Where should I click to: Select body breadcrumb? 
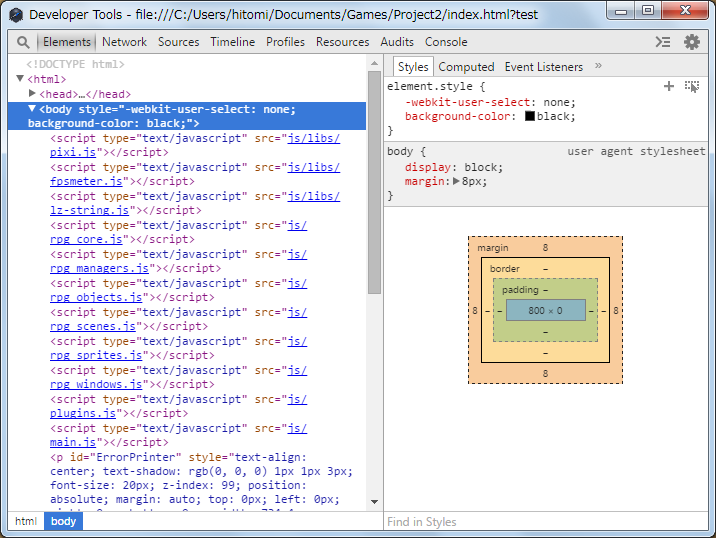point(63,521)
